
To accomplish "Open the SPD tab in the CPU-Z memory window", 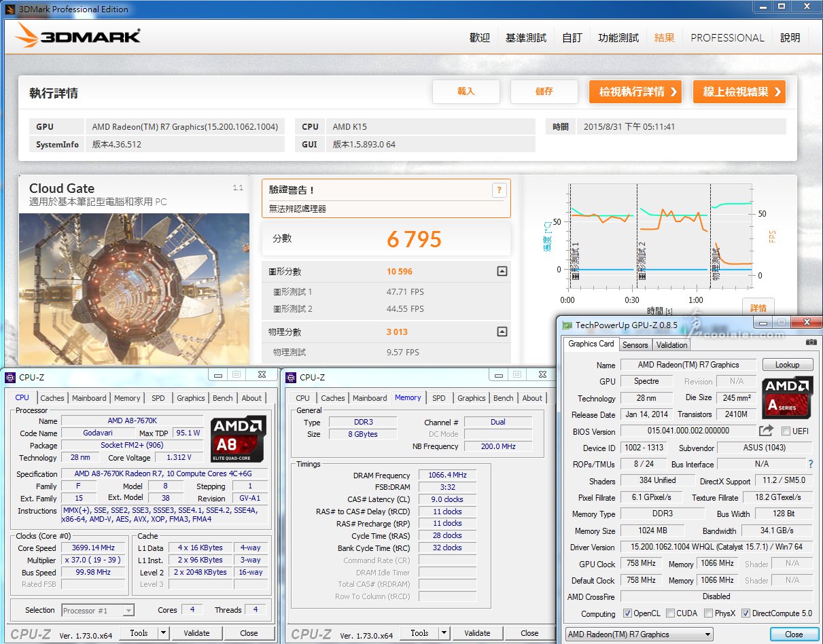I will 439,398.
